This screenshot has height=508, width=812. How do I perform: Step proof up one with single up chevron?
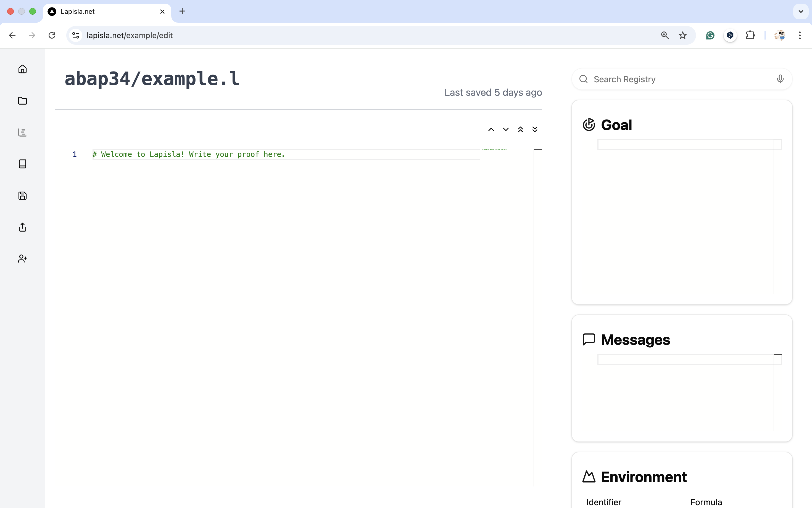click(491, 129)
